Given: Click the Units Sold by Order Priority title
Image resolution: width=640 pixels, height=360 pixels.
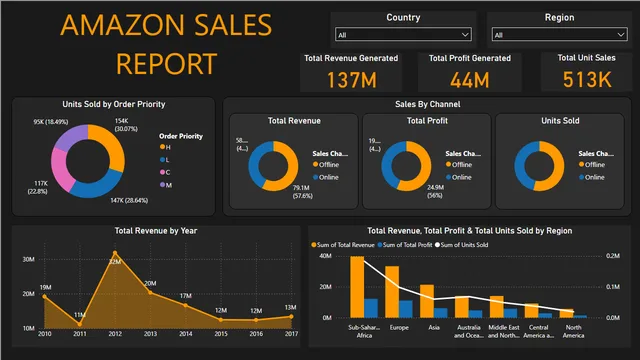Looking at the screenshot, I should tap(114, 104).
